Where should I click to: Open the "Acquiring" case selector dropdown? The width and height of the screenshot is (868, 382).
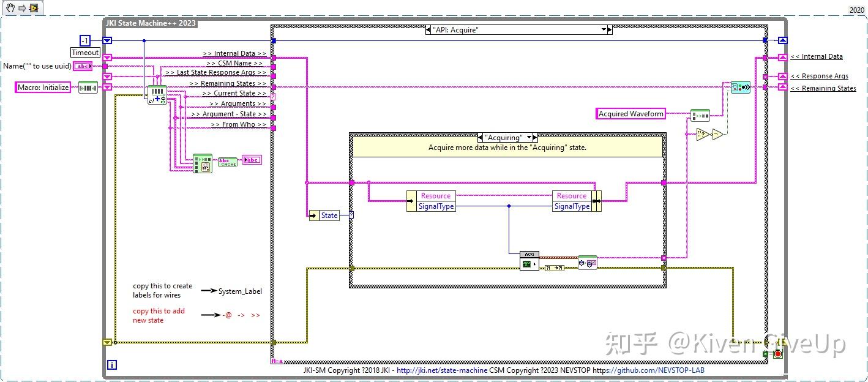coord(529,138)
